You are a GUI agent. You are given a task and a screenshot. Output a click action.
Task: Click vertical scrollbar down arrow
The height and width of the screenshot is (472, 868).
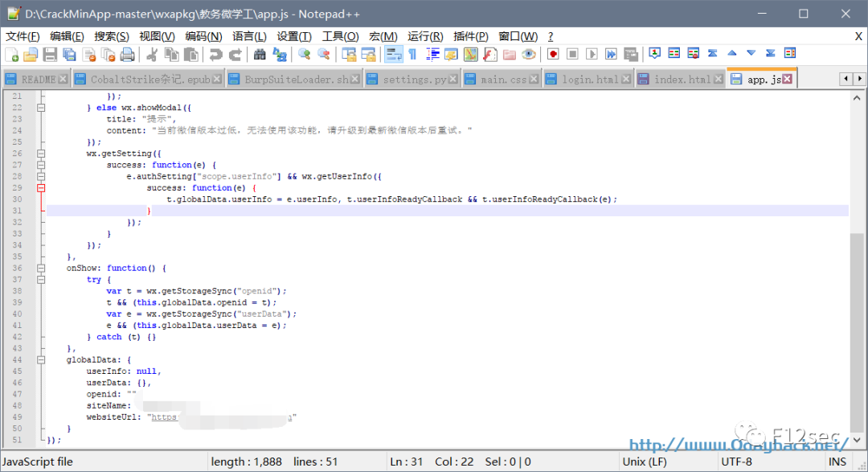(857, 440)
